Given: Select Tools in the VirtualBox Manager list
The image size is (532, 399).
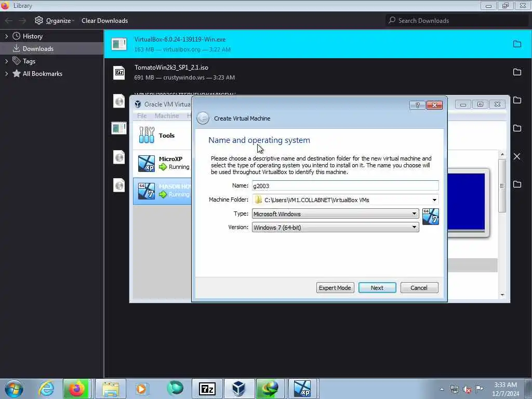Looking at the screenshot, I should click(x=162, y=136).
